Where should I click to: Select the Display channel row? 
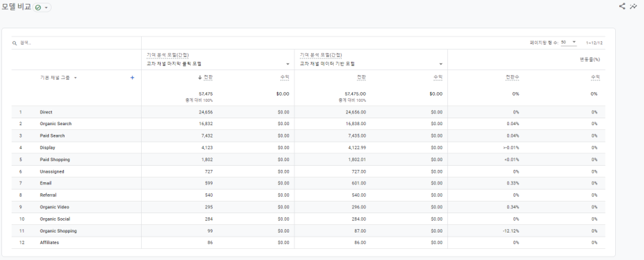point(308,147)
